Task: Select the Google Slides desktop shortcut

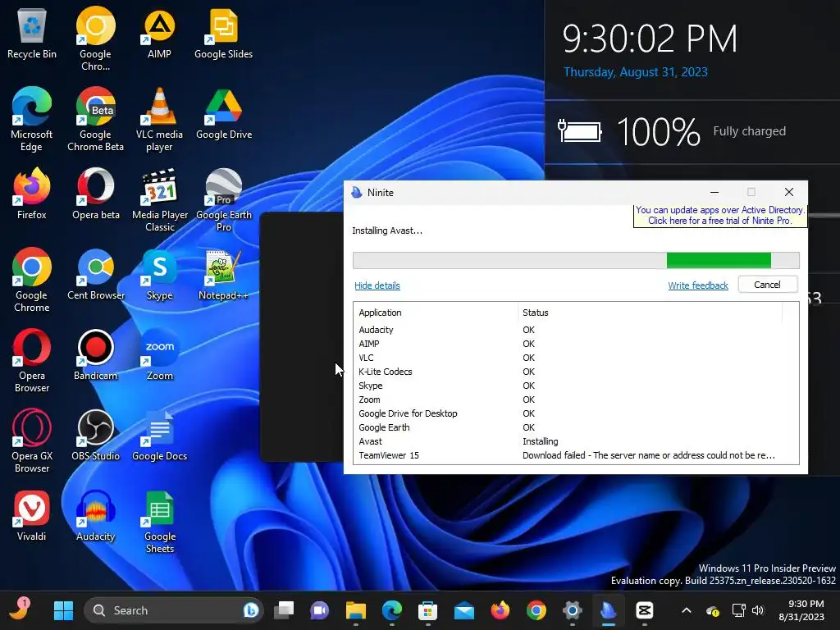Action: pyautogui.click(x=223, y=33)
